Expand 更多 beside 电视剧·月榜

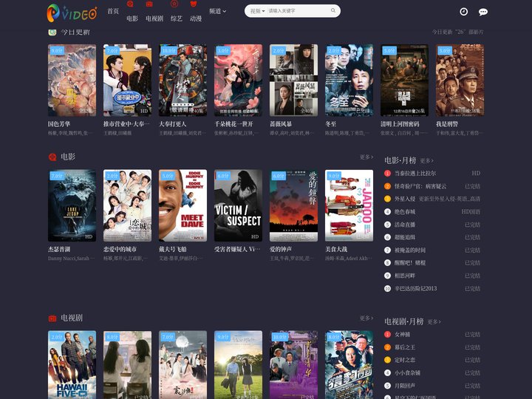434,322
